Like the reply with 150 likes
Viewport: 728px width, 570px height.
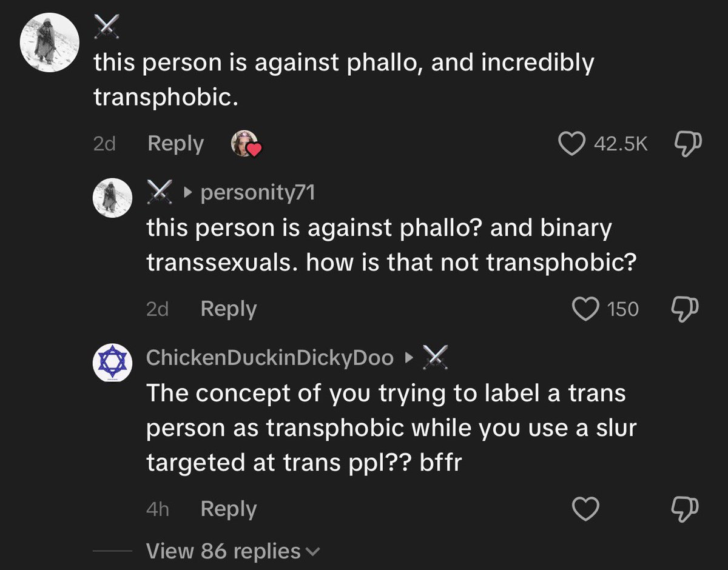pyautogui.click(x=585, y=309)
